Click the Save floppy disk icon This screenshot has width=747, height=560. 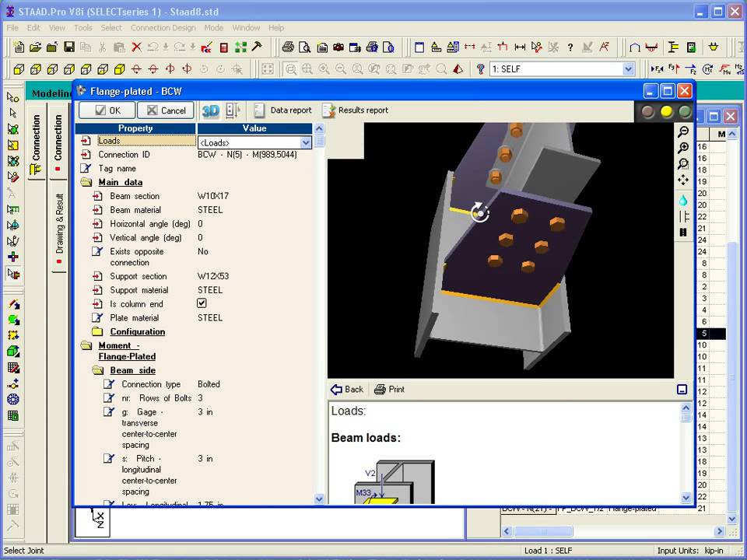(69, 47)
